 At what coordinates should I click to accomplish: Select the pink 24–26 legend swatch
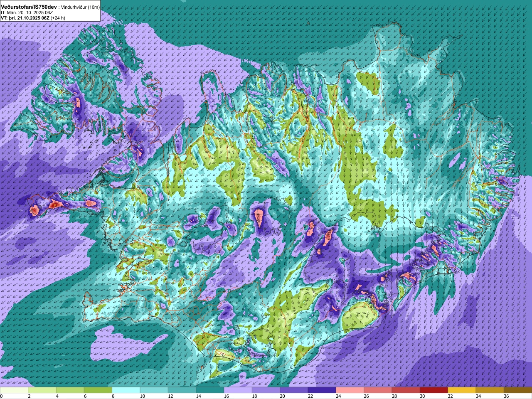click(350, 390)
